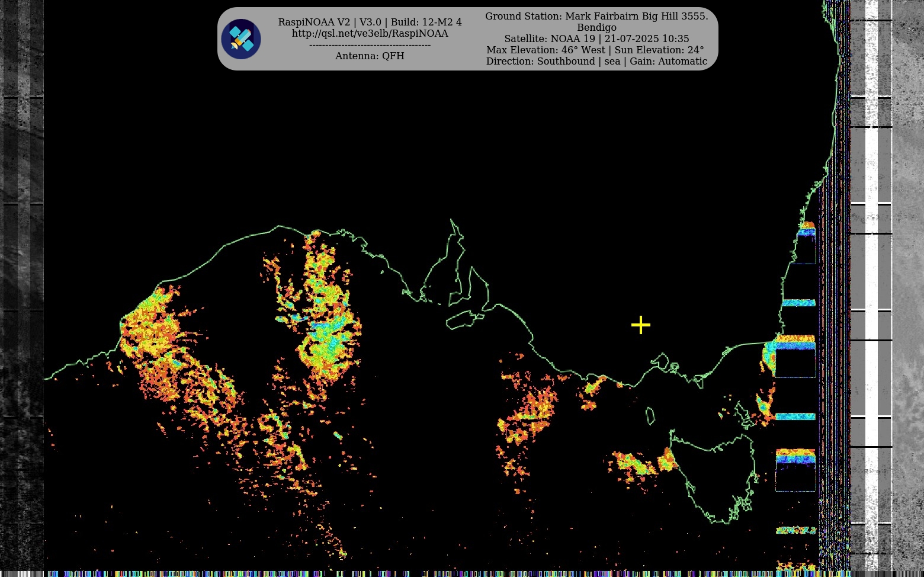Click the RaspiNOAA satellite logo icon
This screenshot has width=924, height=577.
point(241,39)
